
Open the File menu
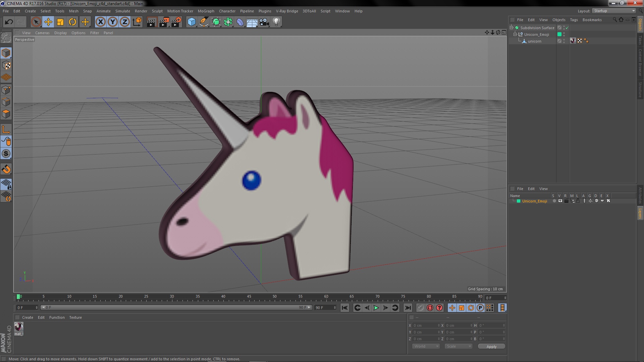pyautogui.click(x=6, y=11)
